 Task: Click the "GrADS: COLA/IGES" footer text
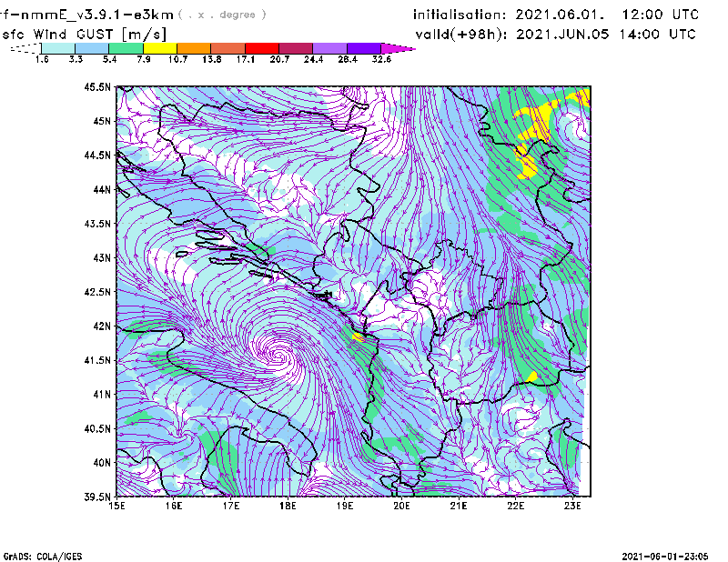43,557
